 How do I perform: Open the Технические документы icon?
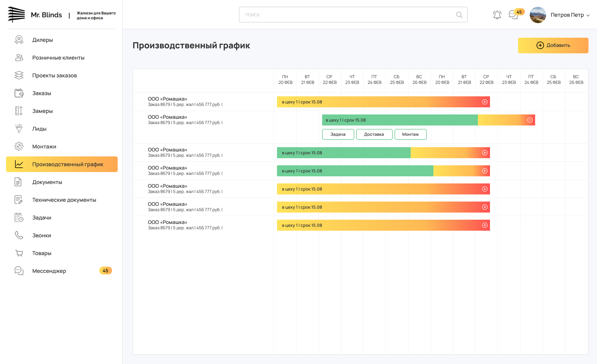[18, 200]
